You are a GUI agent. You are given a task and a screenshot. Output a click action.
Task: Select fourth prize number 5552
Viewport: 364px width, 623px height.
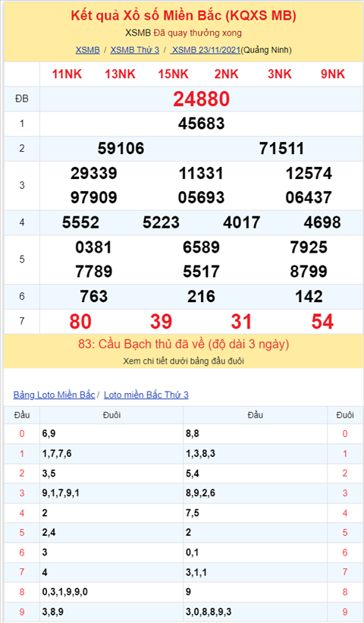click(x=80, y=222)
